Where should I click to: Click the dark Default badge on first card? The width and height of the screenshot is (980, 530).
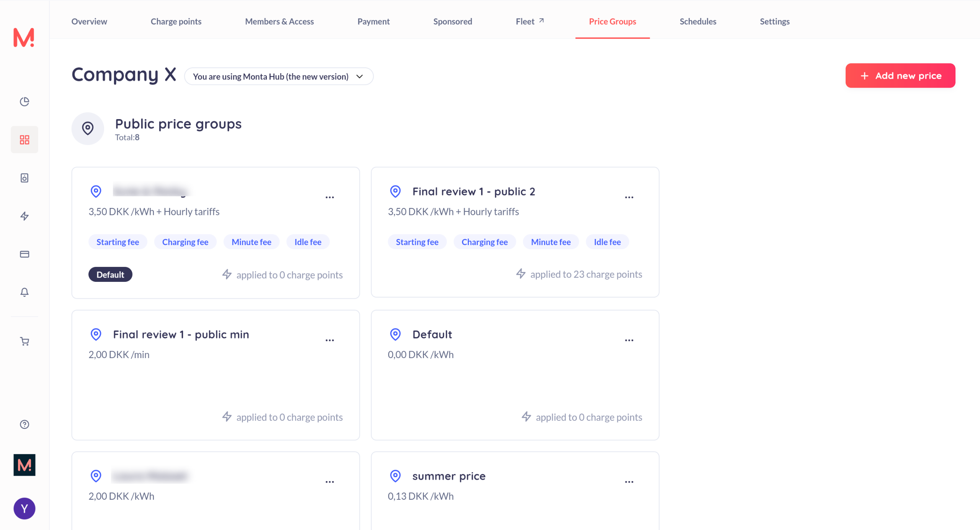pos(110,275)
